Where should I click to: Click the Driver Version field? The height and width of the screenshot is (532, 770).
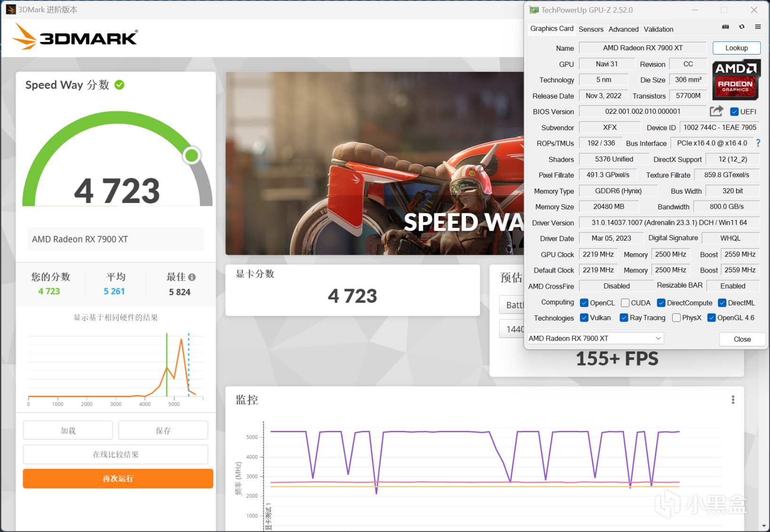[x=669, y=223]
